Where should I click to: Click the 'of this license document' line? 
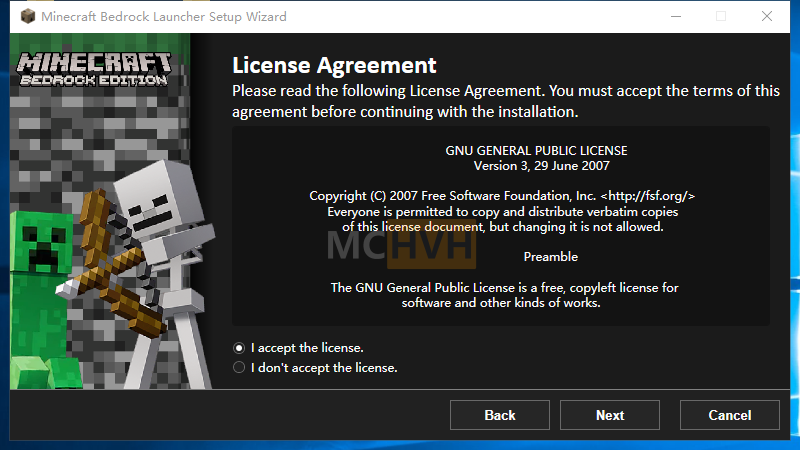tap(503, 227)
